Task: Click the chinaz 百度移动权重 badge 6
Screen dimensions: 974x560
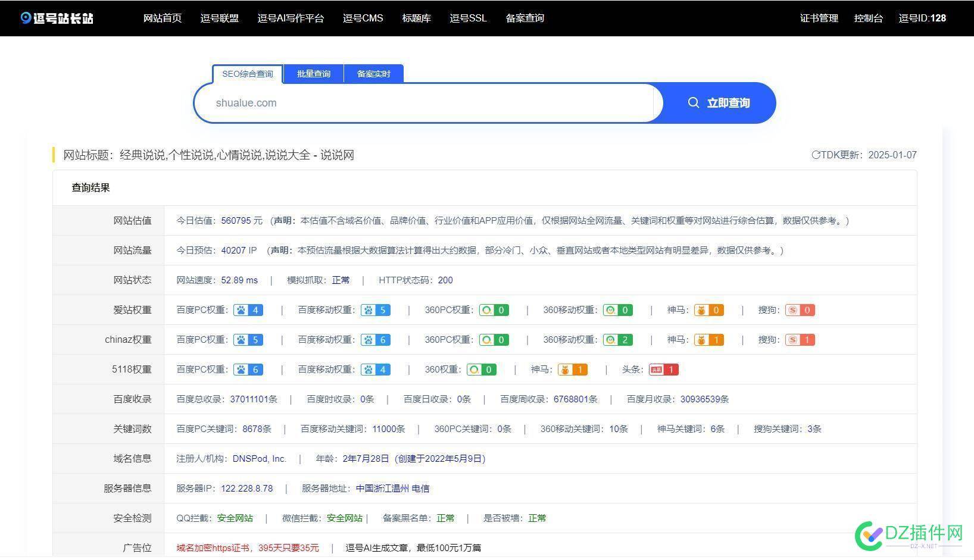Action: 376,340
